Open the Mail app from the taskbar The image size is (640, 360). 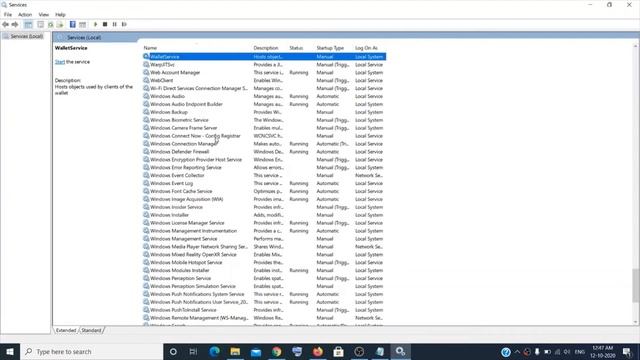pyautogui.click(x=256, y=351)
